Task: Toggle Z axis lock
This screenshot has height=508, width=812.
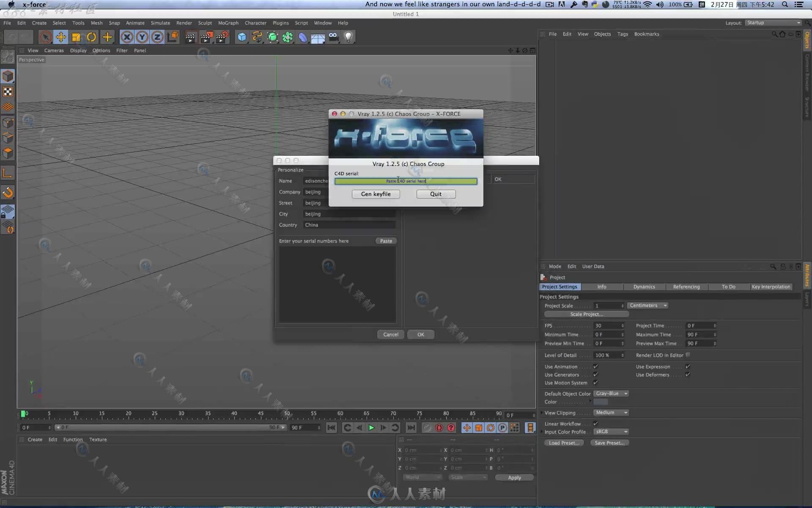Action: pos(157,37)
